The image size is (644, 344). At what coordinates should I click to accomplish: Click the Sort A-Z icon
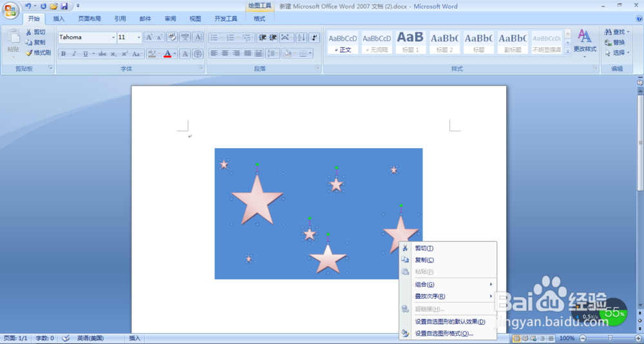point(301,38)
